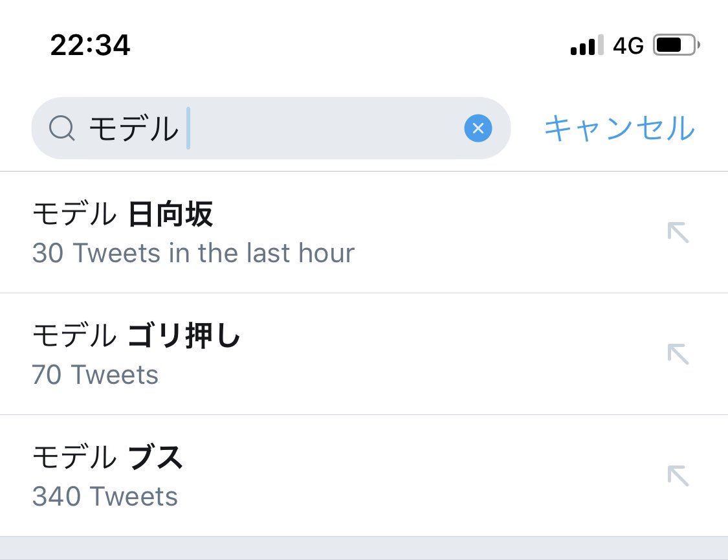Tap the 30 Tweets in the last hour text
The width and height of the screenshot is (728, 560).
pos(193,253)
